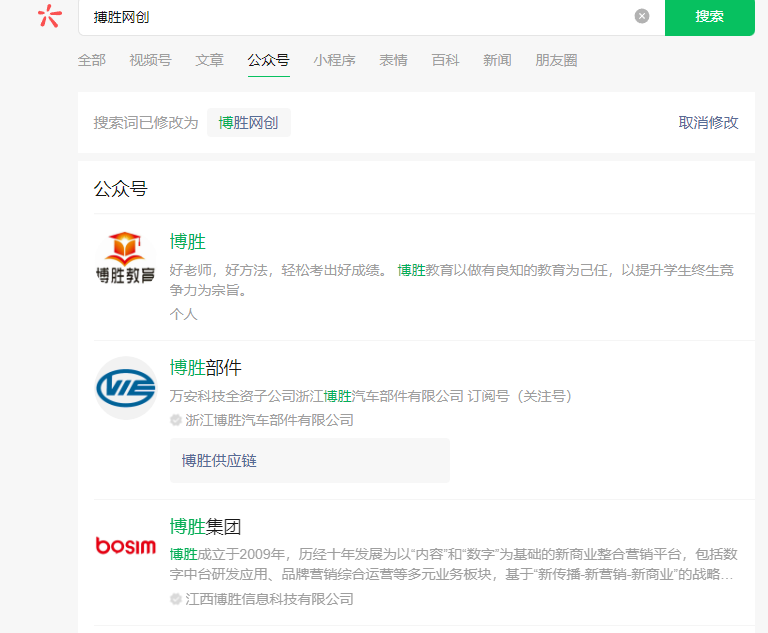Open the 博胜供应链 menu item
Screen dimensions: 768x633
pos(310,461)
